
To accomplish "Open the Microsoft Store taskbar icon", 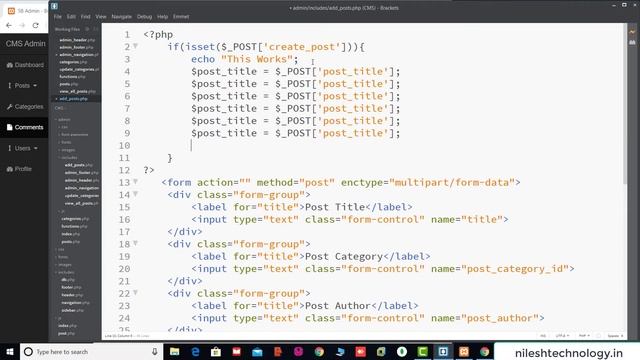I will click(216, 351).
